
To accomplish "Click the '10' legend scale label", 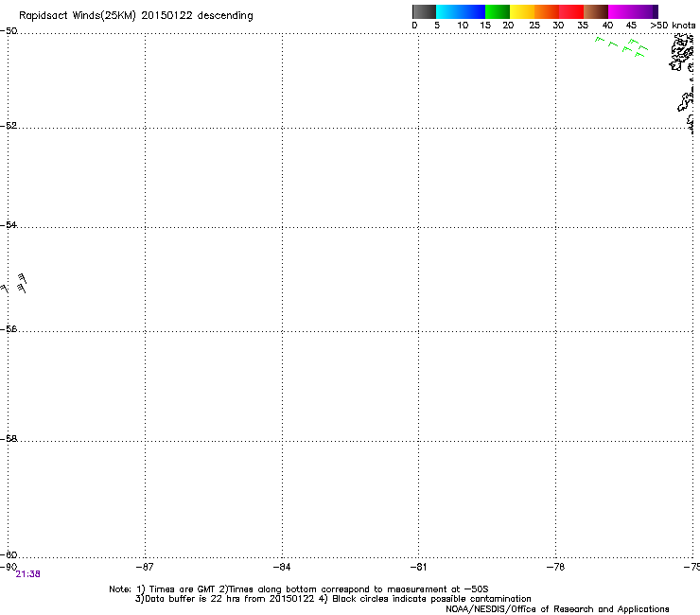I will click(x=463, y=26).
